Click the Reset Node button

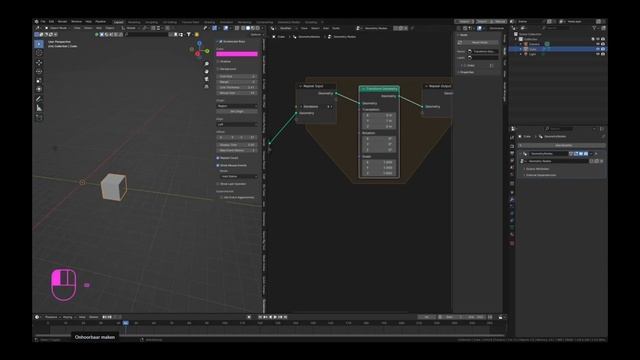[x=479, y=42]
